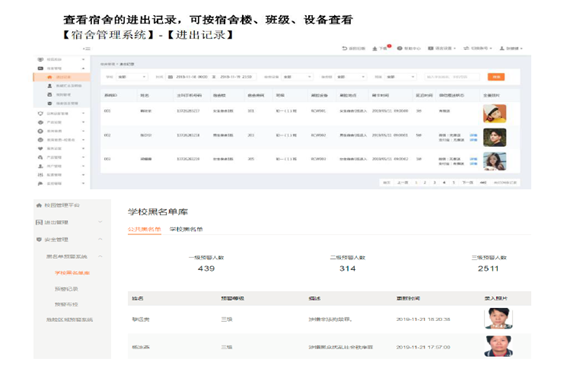
Task: Open the capture photo in row 001
Action: click(x=494, y=114)
